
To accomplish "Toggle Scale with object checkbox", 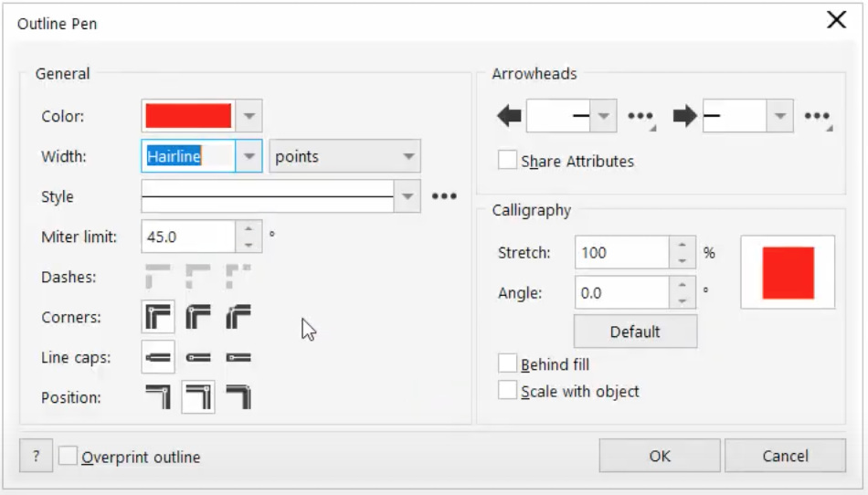I will click(507, 391).
